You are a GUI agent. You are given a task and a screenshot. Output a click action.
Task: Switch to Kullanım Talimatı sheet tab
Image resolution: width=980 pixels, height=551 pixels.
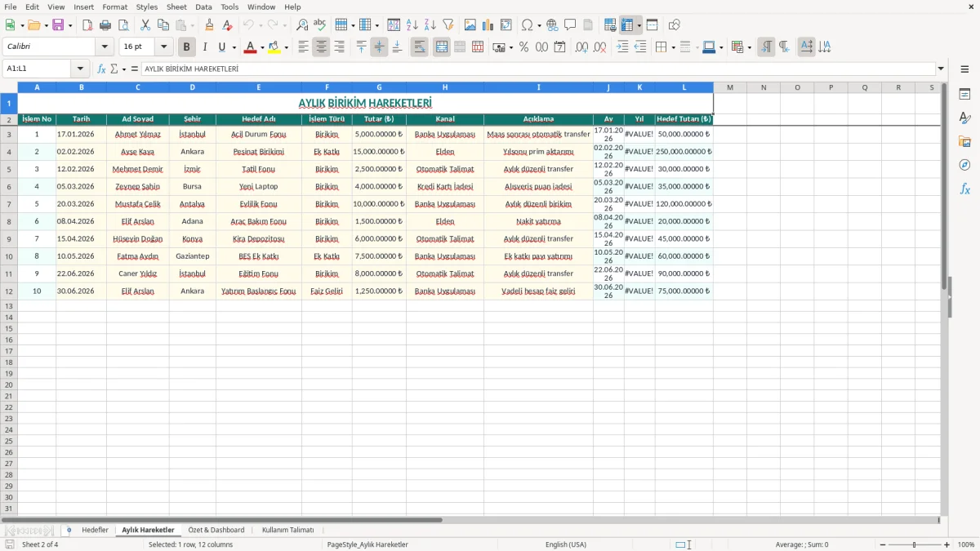[287, 530]
